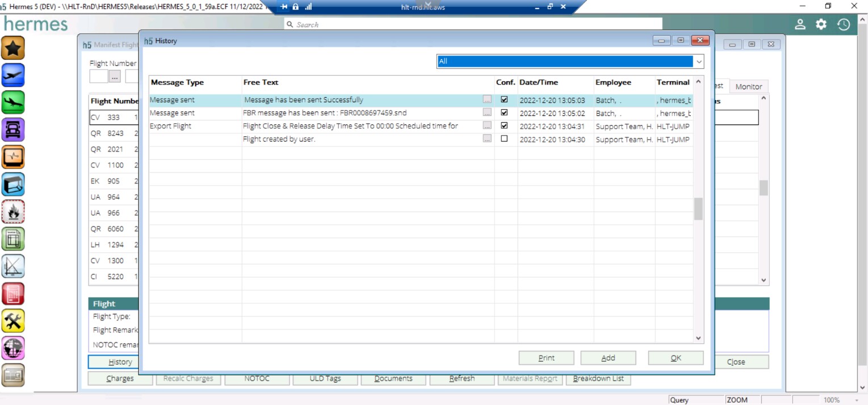Select the departing flights airplane icon
Screen dimensions: 868x405
[13, 75]
